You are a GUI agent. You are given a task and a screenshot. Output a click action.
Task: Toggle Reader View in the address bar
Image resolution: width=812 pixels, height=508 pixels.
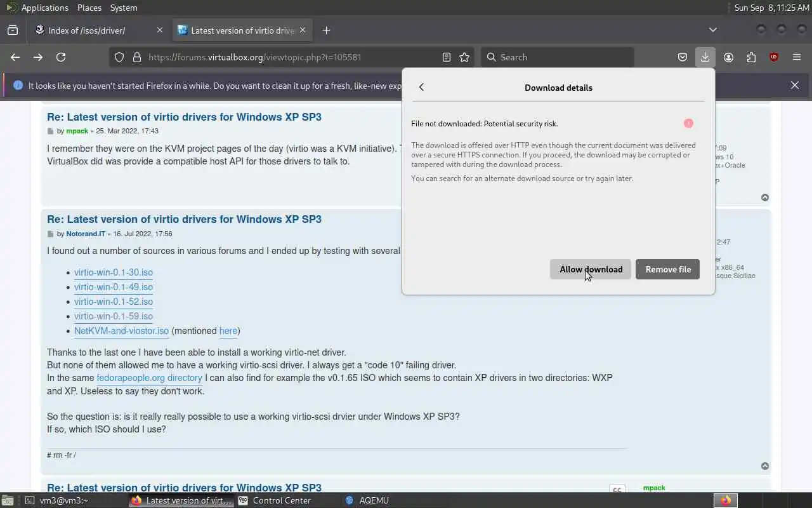tap(447, 57)
